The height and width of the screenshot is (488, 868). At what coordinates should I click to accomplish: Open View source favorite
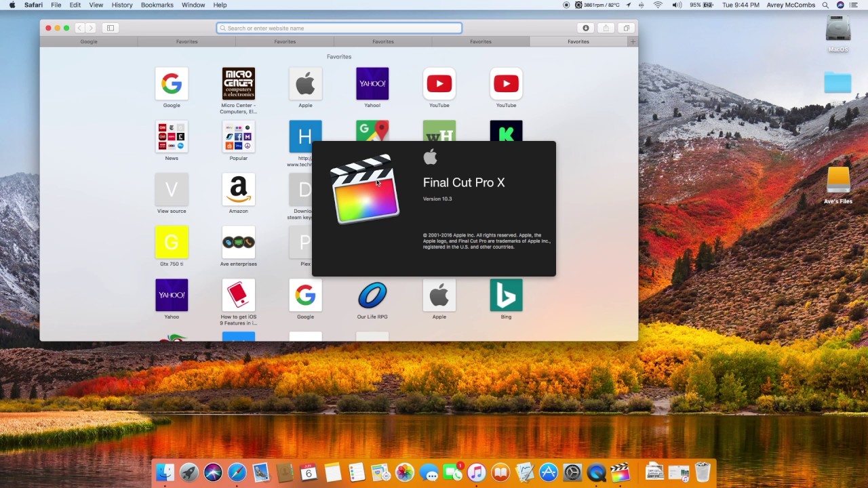(x=172, y=190)
